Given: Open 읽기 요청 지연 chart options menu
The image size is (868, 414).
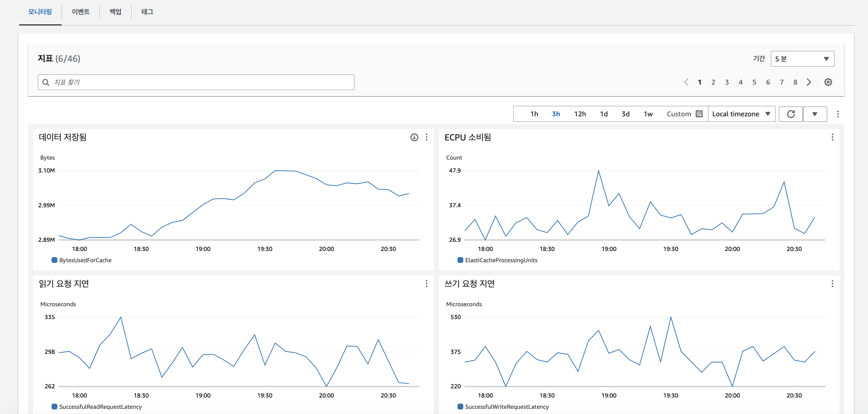Looking at the screenshot, I should coord(426,284).
